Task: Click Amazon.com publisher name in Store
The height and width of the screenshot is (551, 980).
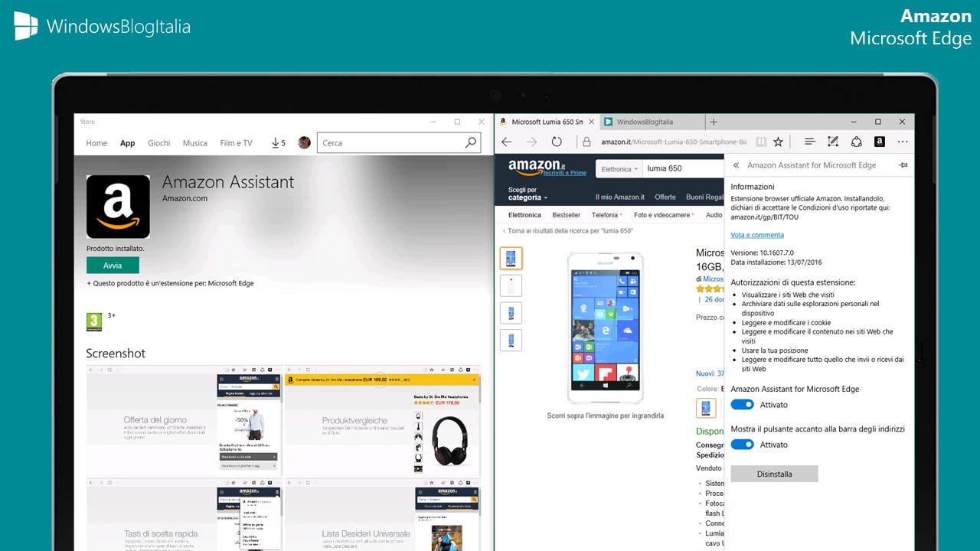Action: [x=185, y=198]
